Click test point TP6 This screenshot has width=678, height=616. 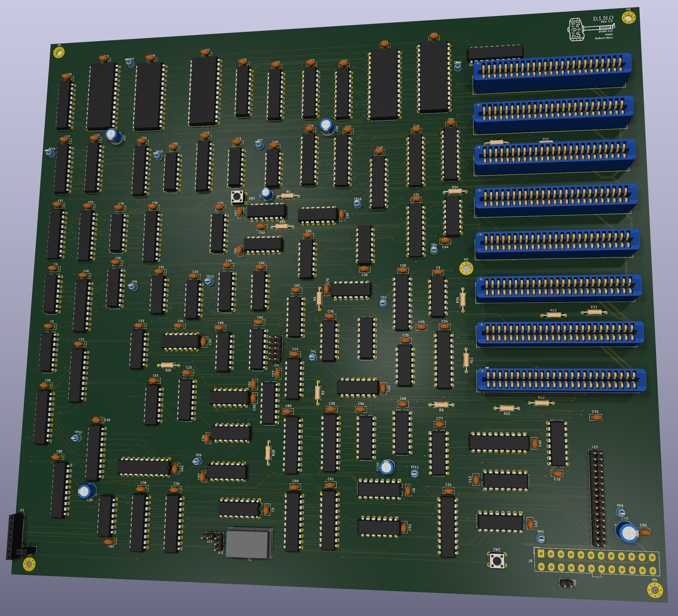621,512
